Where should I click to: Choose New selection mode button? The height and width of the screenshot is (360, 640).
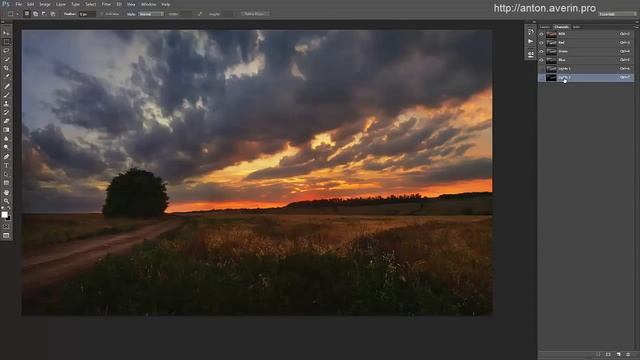coord(27,14)
